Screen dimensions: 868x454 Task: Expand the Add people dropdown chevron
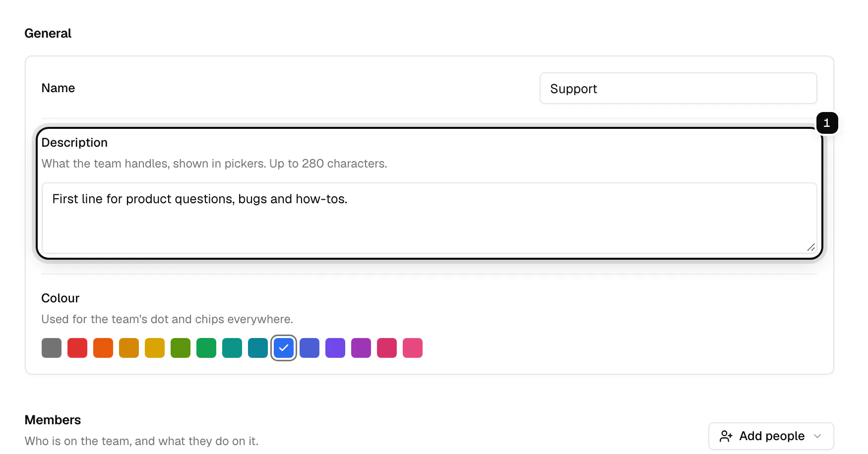pyautogui.click(x=817, y=436)
